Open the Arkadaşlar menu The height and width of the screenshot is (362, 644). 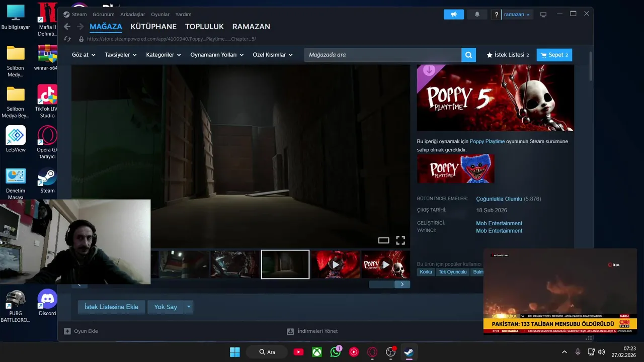pos(133,15)
